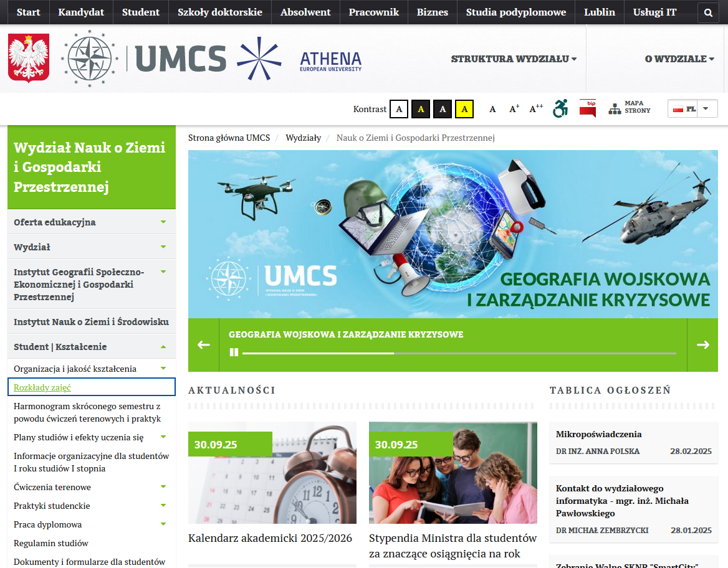Pause the banner slideshow

[234, 353]
